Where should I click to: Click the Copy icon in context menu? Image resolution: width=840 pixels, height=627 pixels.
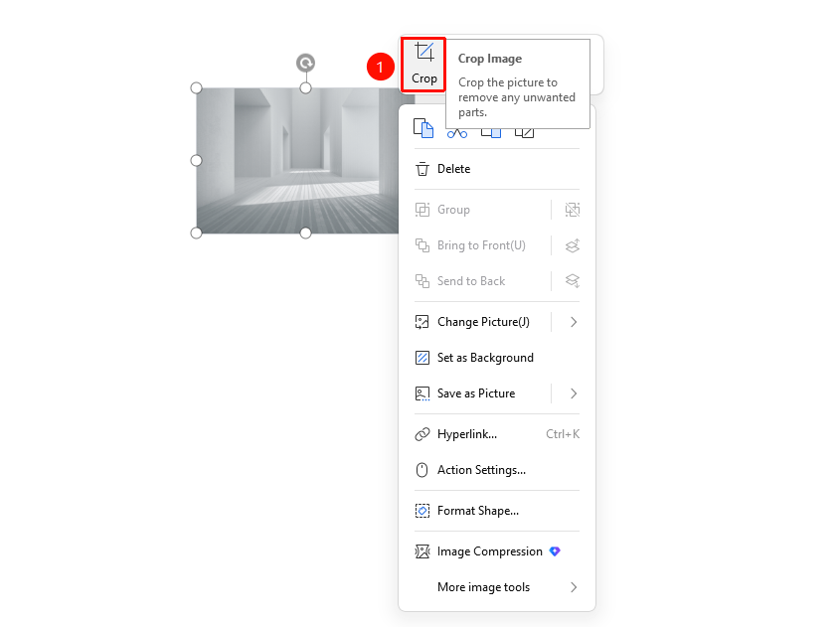pyautogui.click(x=423, y=128)
